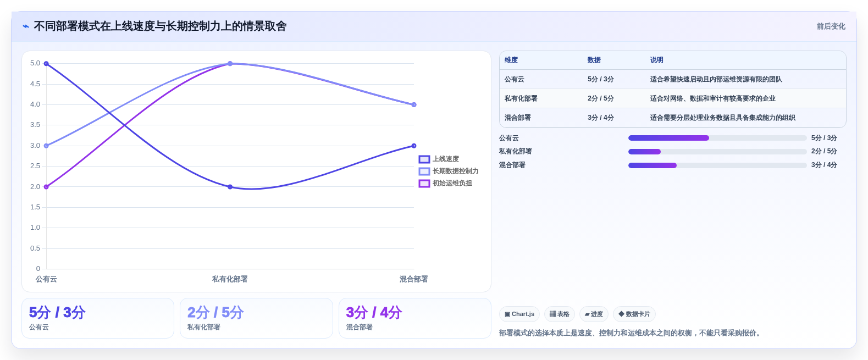Click the peak data point at 私有化部署 (5.0)
Viewport: 868px width, 360px height.
pyautogui.click(x=230, y=64)
